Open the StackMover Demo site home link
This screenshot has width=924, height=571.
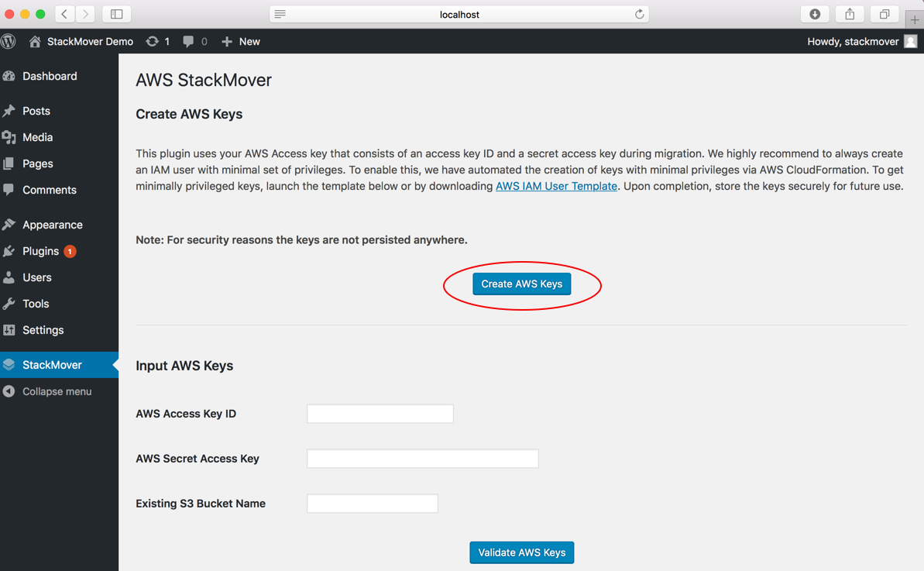(x=81, y=41)
